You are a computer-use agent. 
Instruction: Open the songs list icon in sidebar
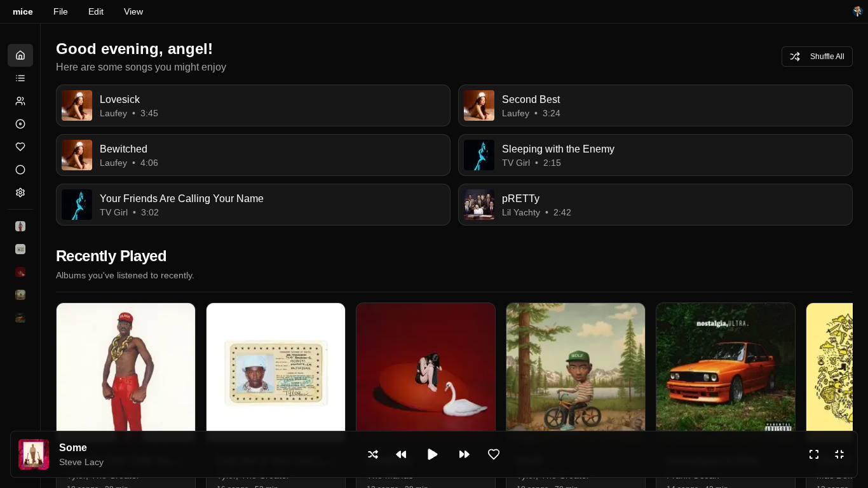pos(20,78)
